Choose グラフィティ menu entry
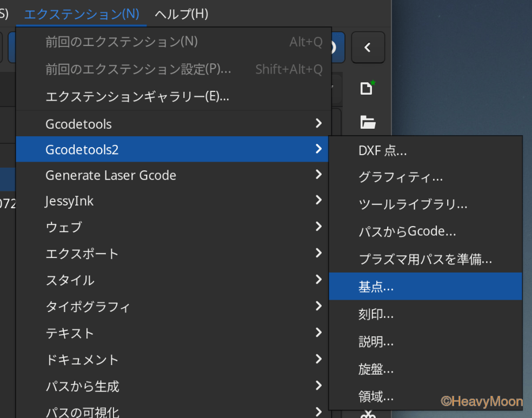Viewport: 532px width, 418px height. point(400,177)
